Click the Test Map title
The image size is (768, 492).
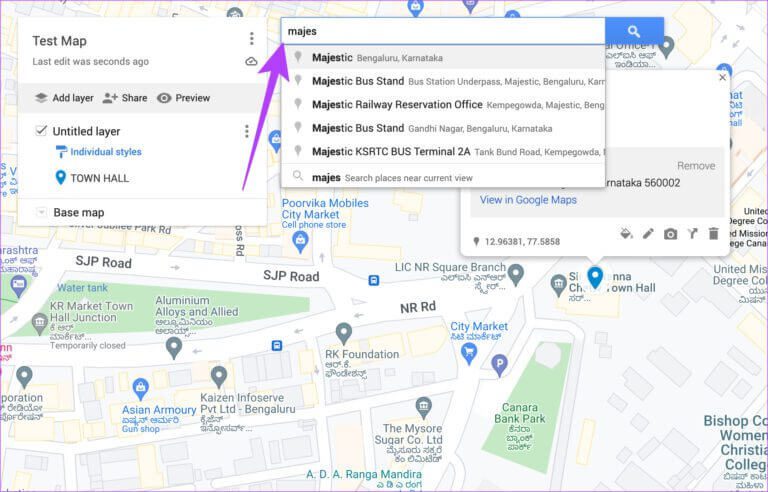point(59,41)
